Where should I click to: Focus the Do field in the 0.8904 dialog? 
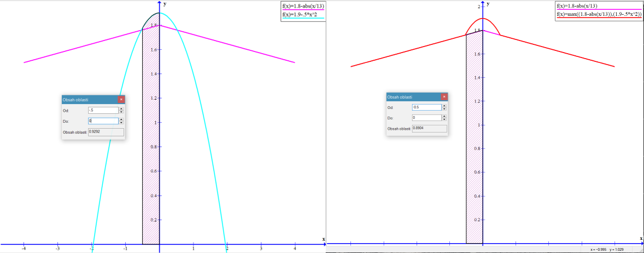pyautogui.click(x=426, y=118)
